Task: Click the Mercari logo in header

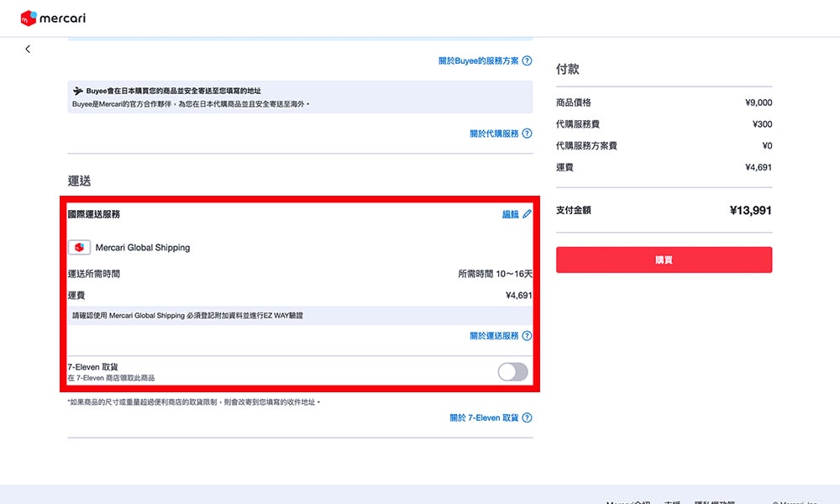Action: [52, 18]
